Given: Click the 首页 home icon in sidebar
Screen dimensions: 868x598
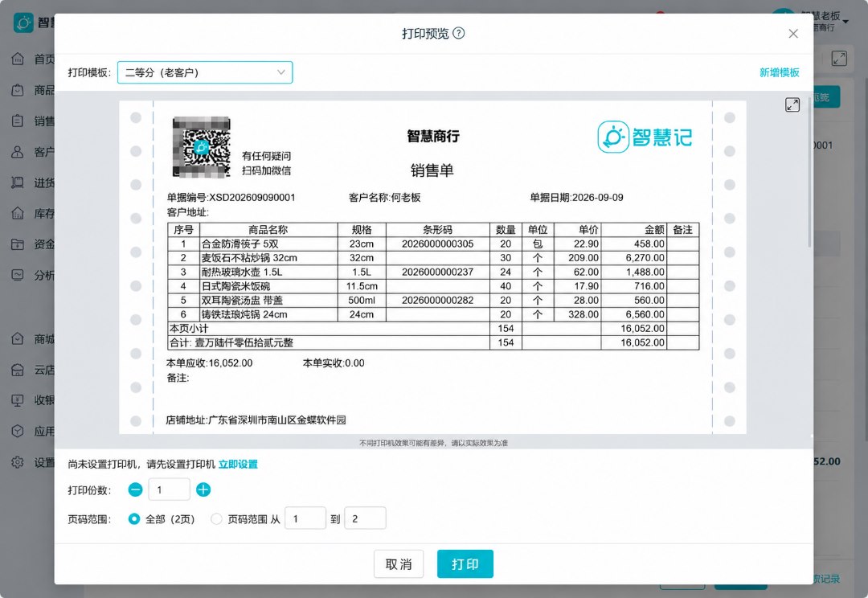Looking at the screenshot, I should pos(18,59).
